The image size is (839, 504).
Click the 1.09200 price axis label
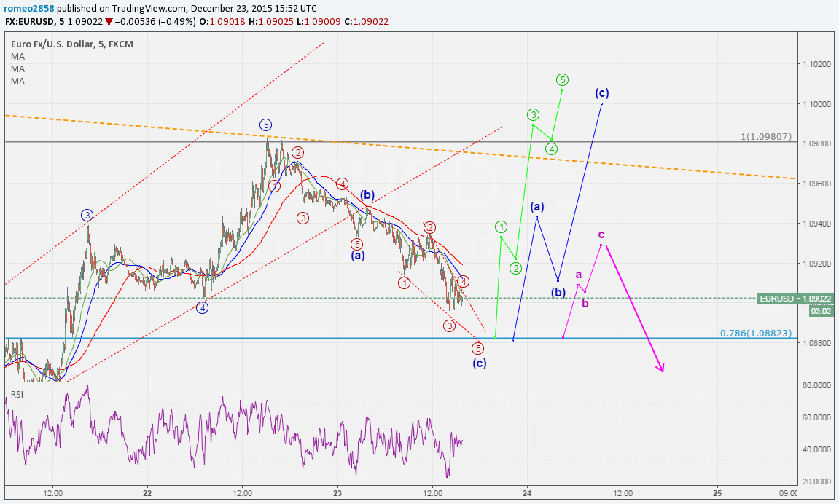pos(816,264)
